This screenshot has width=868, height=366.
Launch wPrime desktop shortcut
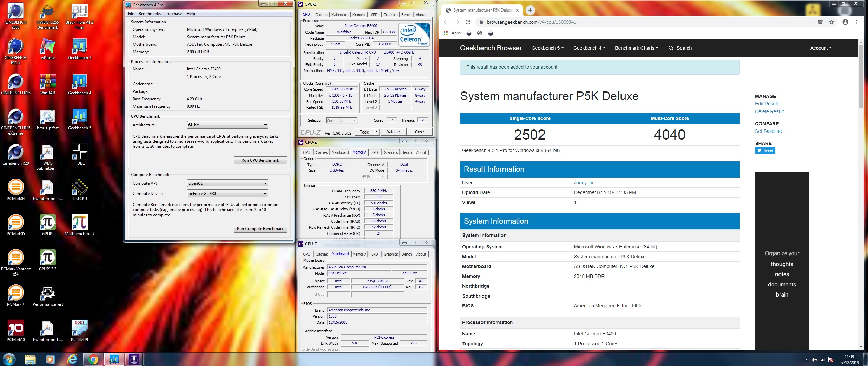point(47,49)
